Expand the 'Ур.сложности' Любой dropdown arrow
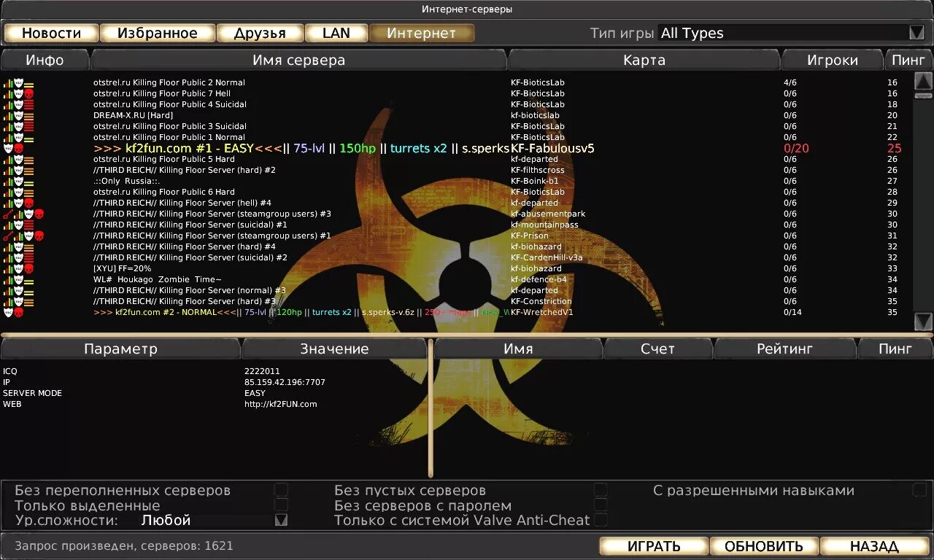The width and height of the screenshot is (934, 560). pyautogui.click(x=281, y=520)
